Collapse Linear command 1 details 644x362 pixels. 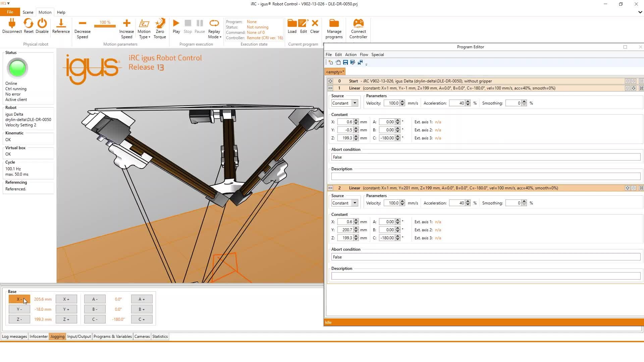click(x=330, y=88)
